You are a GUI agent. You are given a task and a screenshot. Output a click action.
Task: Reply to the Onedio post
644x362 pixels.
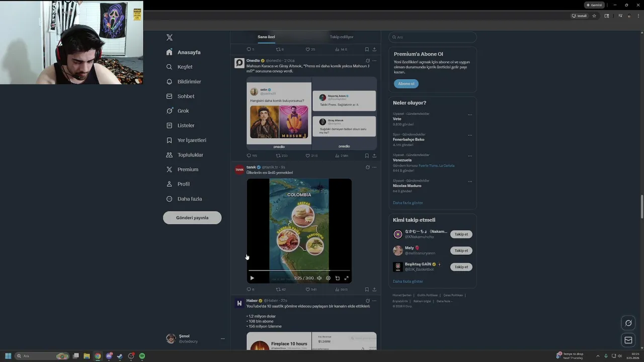coord(252,156)
